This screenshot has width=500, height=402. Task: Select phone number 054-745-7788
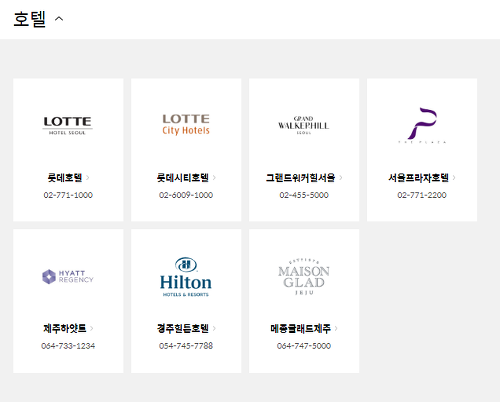pyautogui.click(x=186, y=346)
